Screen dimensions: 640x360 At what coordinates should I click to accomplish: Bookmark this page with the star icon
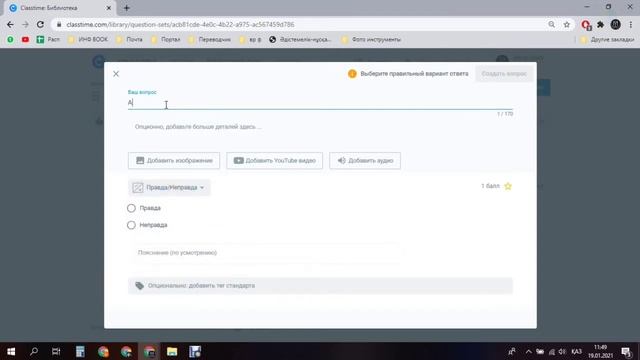(x=567, y=24)
